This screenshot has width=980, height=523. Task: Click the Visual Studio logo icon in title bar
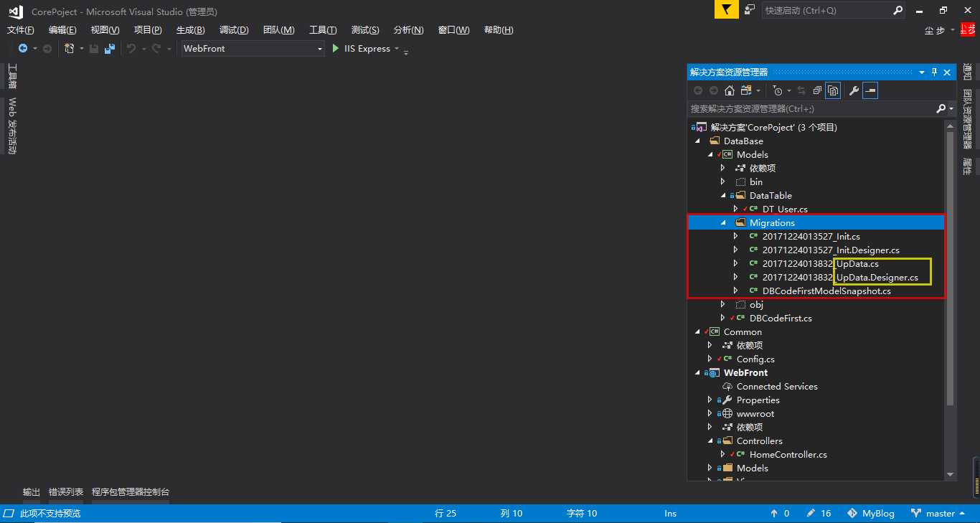tap(15, 11)
